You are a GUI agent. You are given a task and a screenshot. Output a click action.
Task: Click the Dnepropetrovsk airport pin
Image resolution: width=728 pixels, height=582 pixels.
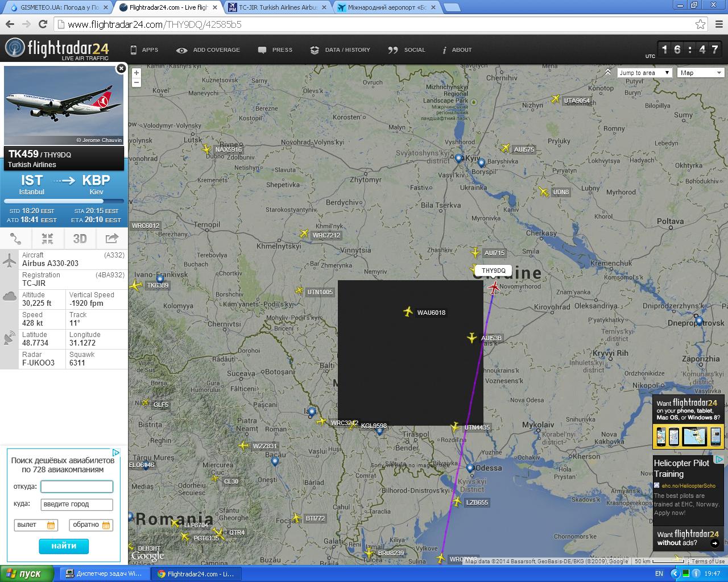point(699,321)
